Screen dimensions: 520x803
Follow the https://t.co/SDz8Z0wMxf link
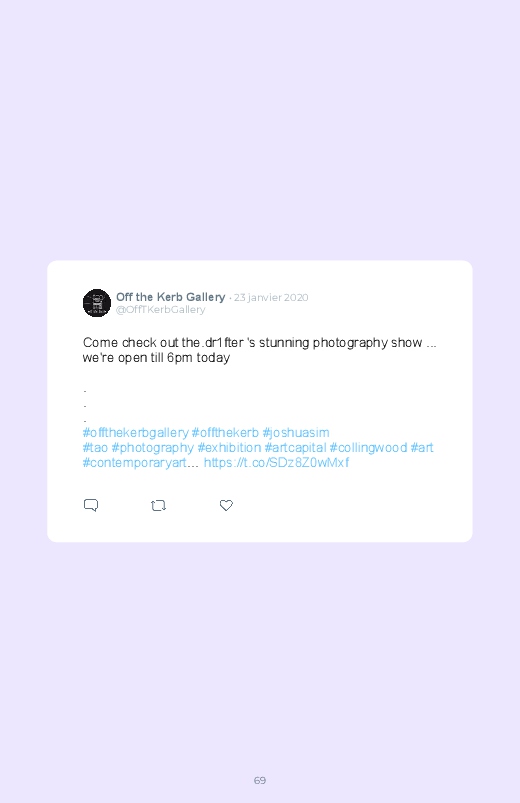click(277, 462)
